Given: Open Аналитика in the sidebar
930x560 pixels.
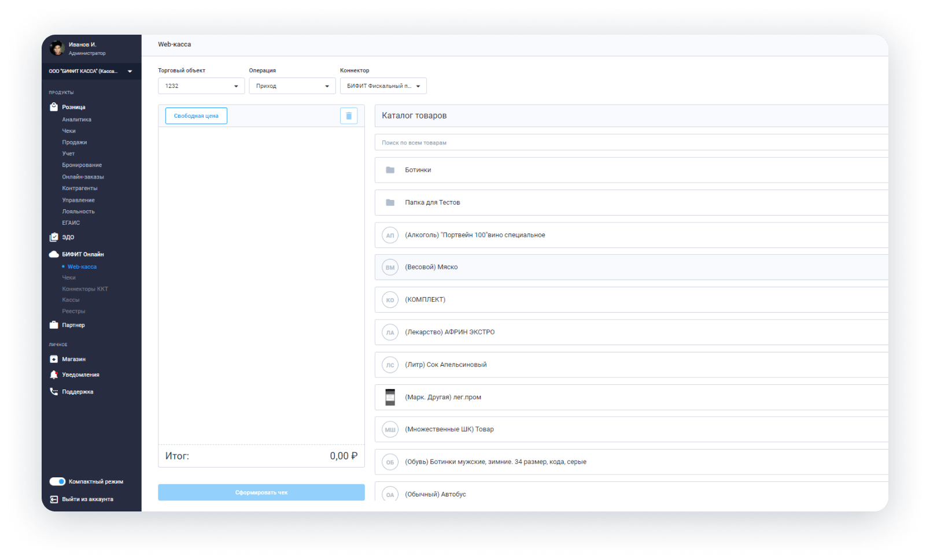Looking at the screenshot, I should [x=76, y=120].
